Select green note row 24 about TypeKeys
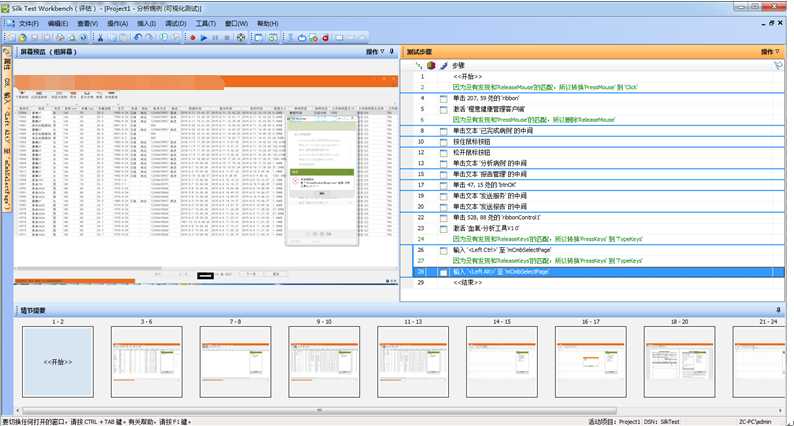This screenshot has width=794, height=426. pos(591,239)
